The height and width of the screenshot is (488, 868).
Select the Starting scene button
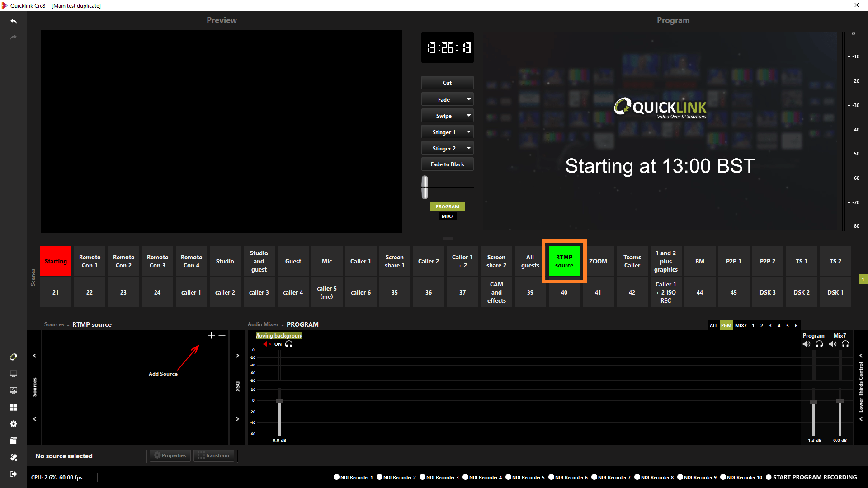[x=56, y=261]
